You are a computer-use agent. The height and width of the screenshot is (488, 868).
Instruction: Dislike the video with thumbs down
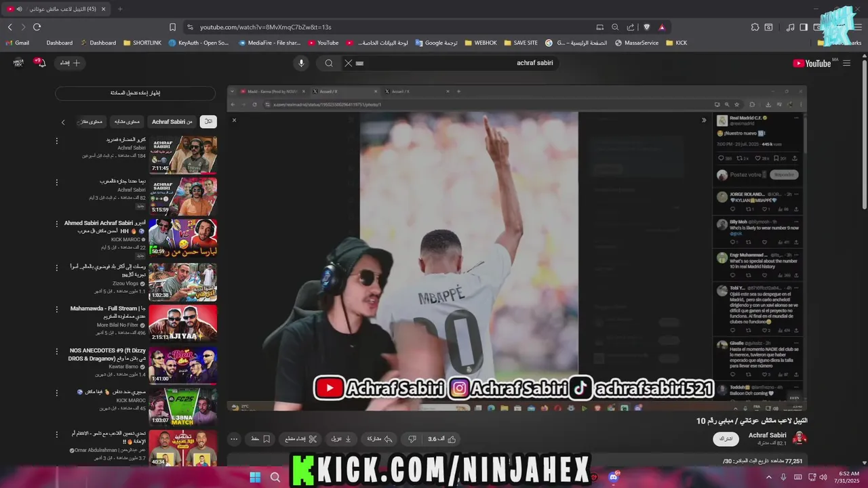(412, 439)
